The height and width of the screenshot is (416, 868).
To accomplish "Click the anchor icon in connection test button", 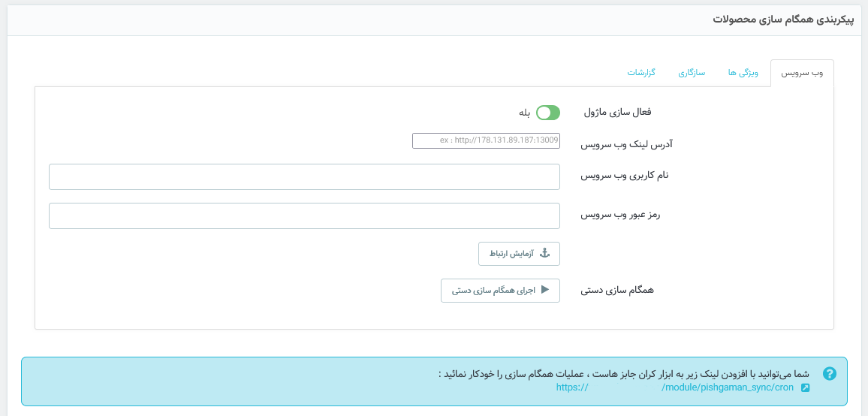I will coord(544,253).
